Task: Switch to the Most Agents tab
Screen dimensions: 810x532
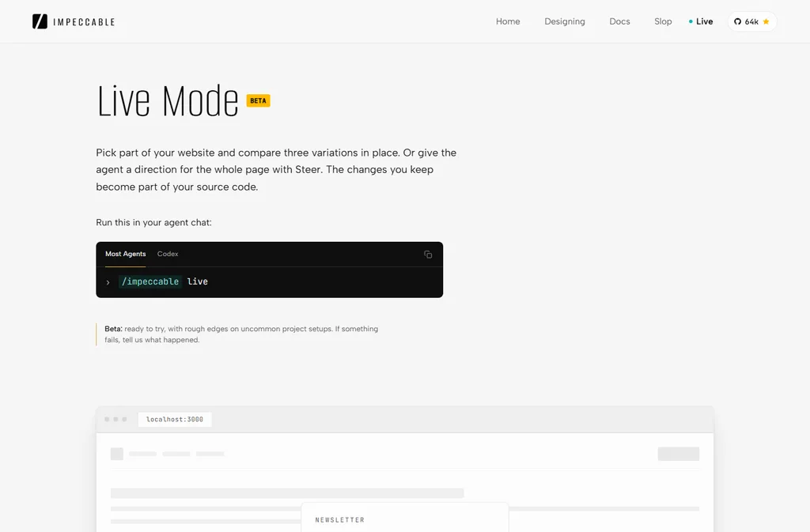Action: 126,254
